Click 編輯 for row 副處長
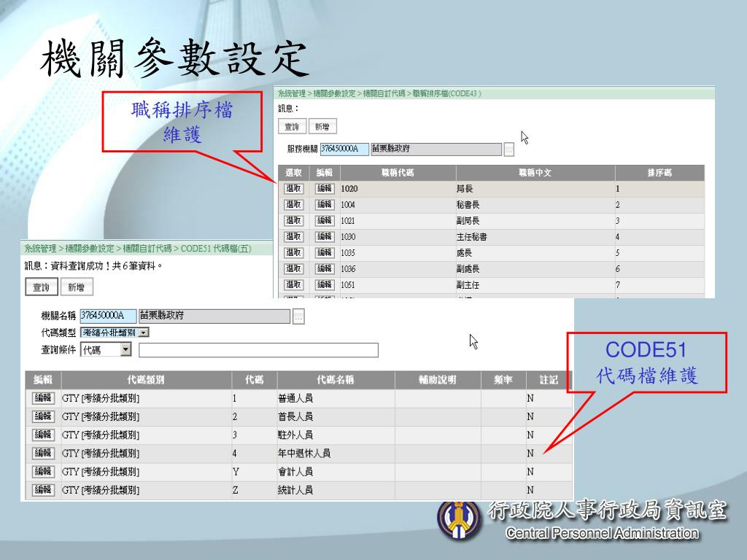Image resolution: width=747 pixels, height=560 pixels. coord(325,269)
